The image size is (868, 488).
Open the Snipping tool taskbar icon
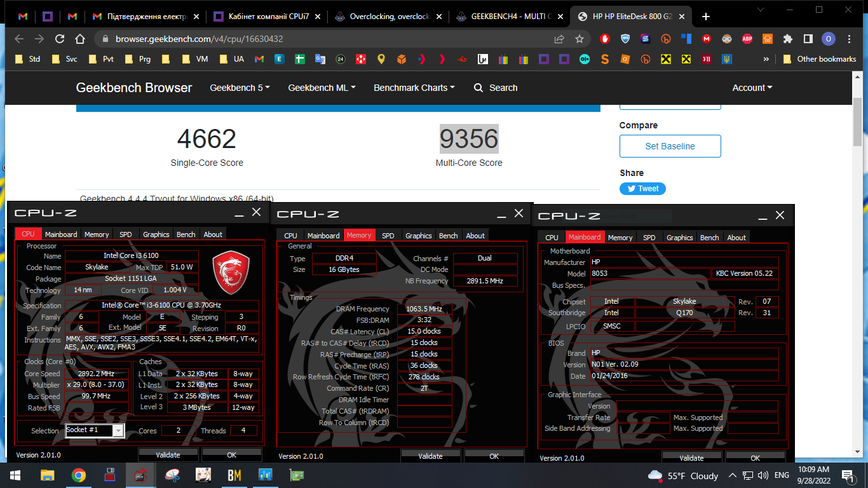[172, 475]
